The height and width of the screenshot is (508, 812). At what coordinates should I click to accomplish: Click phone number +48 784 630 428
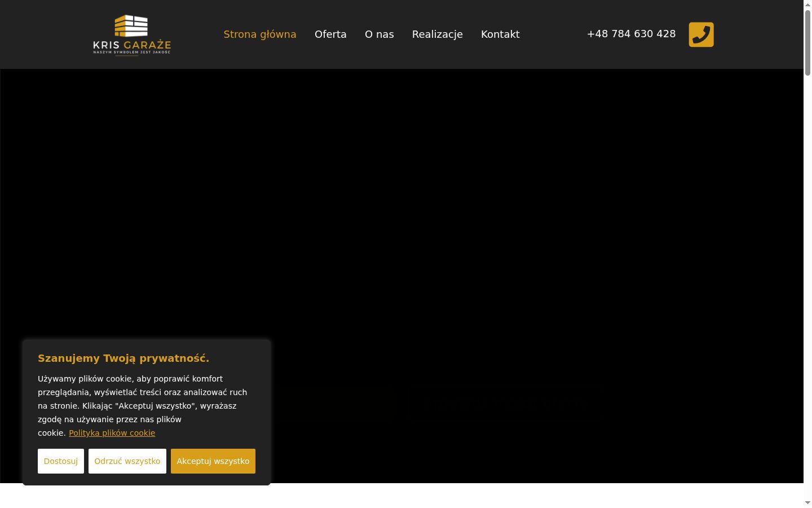(631, 34)
